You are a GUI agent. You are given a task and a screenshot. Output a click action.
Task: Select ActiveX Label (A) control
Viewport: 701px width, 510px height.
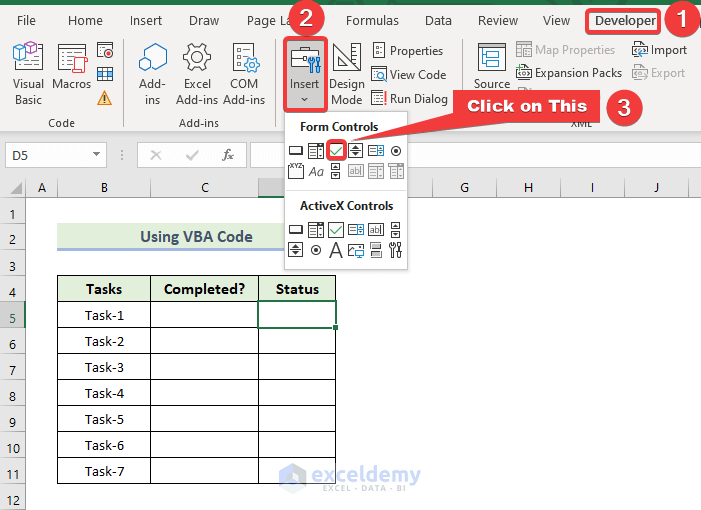[336, 250]
